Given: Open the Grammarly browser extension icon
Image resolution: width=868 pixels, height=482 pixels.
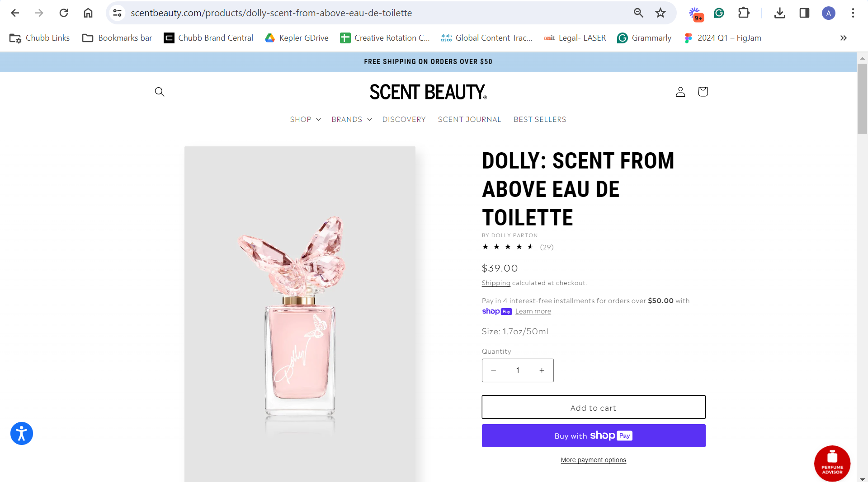Looking at the screenshot, I should (x=719, y=13).
